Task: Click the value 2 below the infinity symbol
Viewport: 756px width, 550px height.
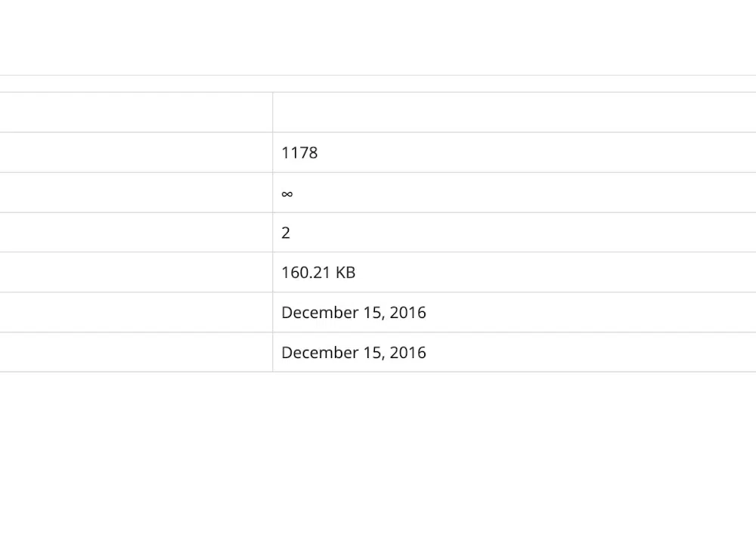Action: (x=286, y=233)
